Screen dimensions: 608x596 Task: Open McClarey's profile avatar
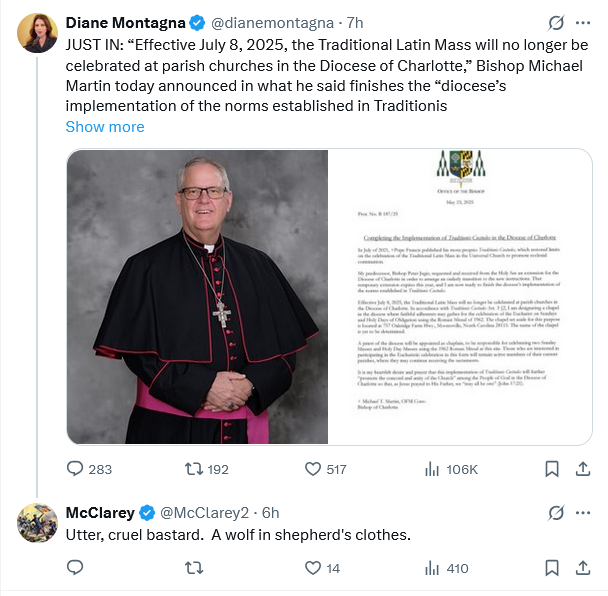click(38, 523)
